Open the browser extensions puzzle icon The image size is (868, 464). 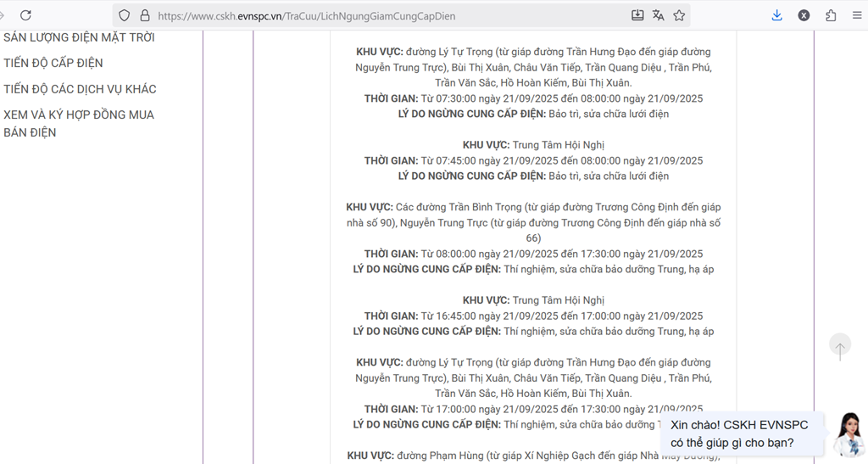coord(831,15)
